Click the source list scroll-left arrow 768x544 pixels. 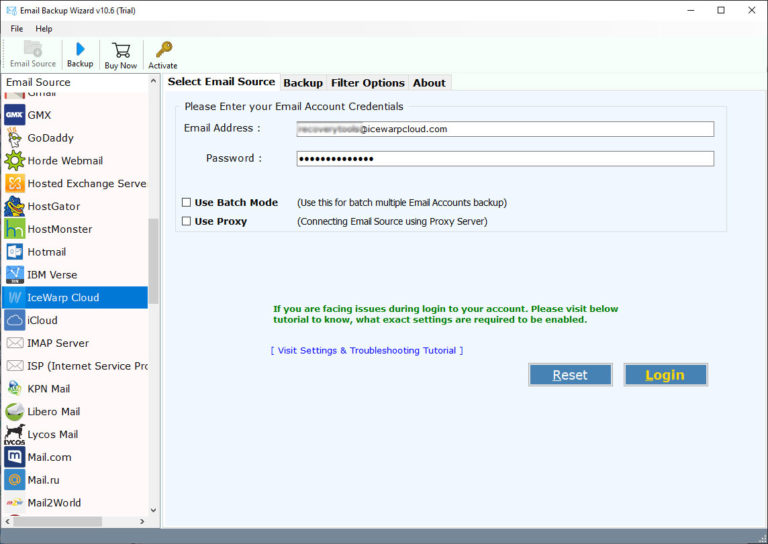point(7,521)
